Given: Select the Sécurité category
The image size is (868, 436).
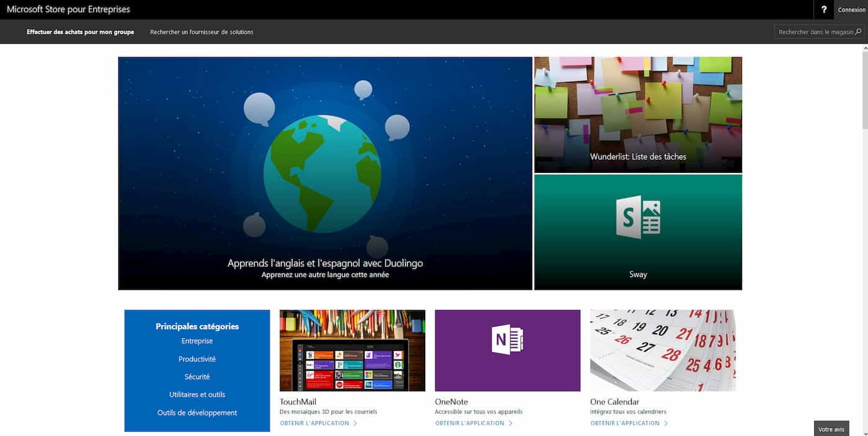Looking at the screenshot, I should 197,377.
